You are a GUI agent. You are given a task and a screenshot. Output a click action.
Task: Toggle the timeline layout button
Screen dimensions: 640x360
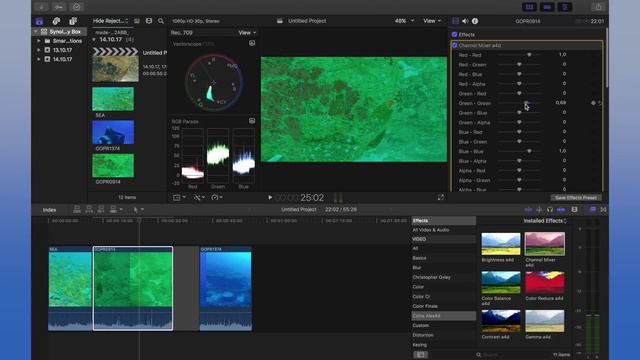(547, 7)
